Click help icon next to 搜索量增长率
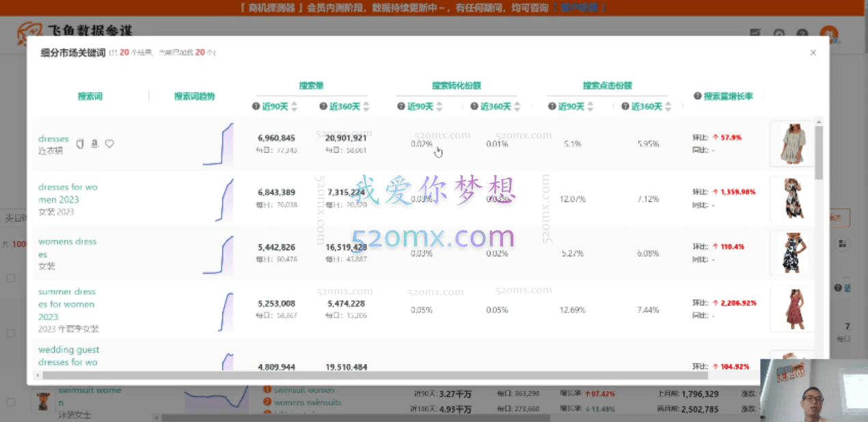Screen dimensions: 868x422 click(698, 96)
